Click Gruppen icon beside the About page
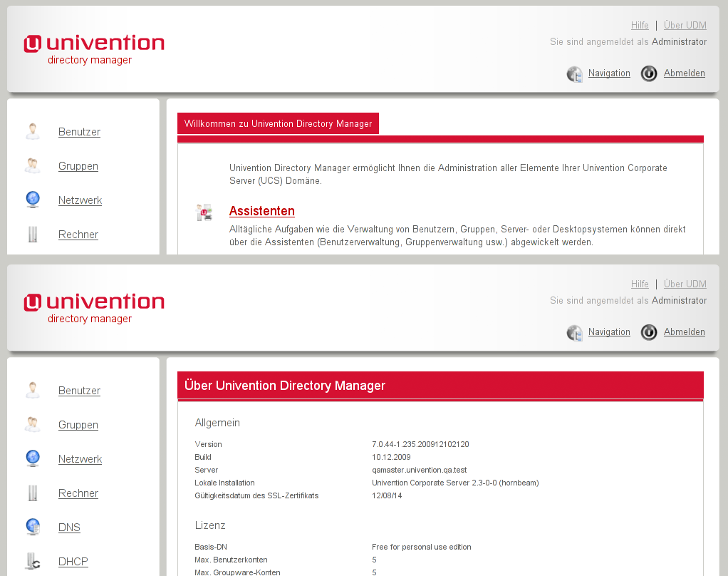Screen dimensions: 728x576 [x=33, y=424]
